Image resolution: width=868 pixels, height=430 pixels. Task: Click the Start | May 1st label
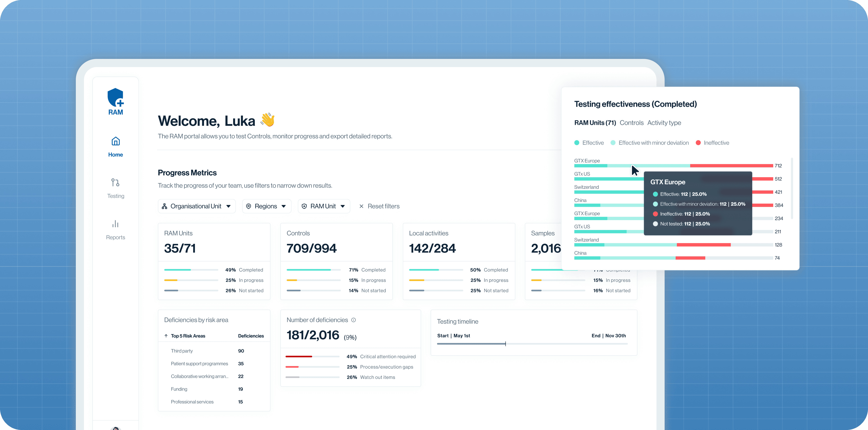click(x=454, y=336)
